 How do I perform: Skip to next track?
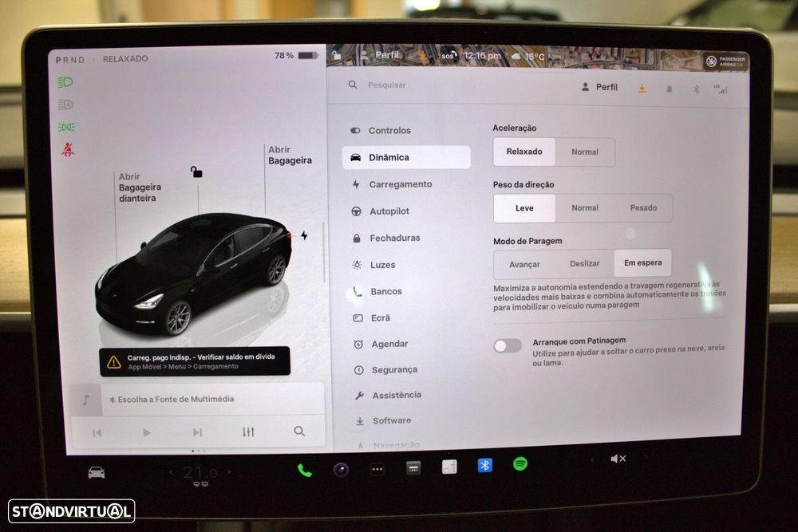point(197,432)
